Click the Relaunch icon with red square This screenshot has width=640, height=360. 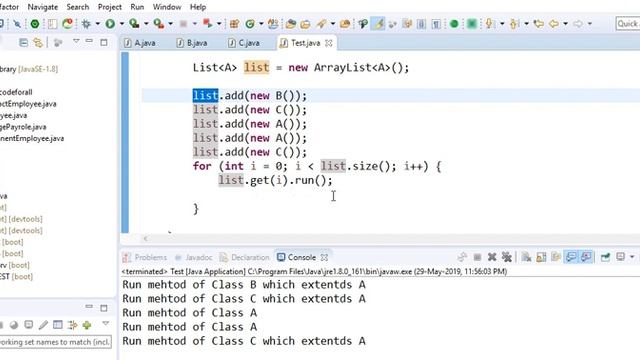click(x=207, y=24)
